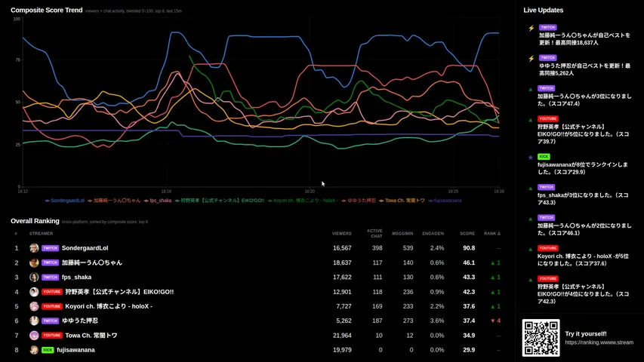Click the YouTube badge on the Koyori score 37.6 update
Viewport: 644px width, 362px height.
click(x=548, y=248)
